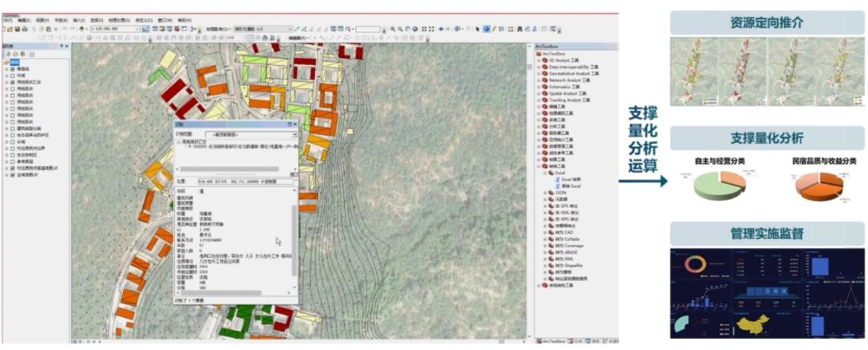Click the Identify window vertical scrollbar
Viewport: 868px width, 350px height.
coord(294,241)
